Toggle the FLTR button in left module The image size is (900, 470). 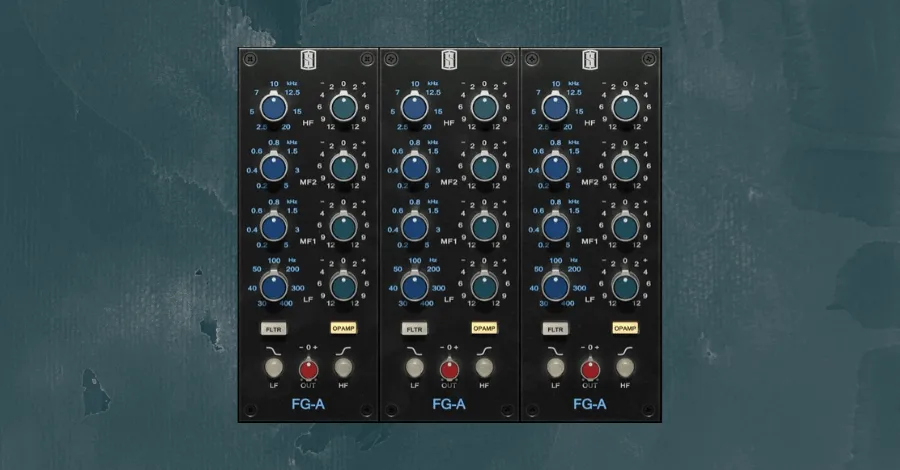tap(274, 329)
